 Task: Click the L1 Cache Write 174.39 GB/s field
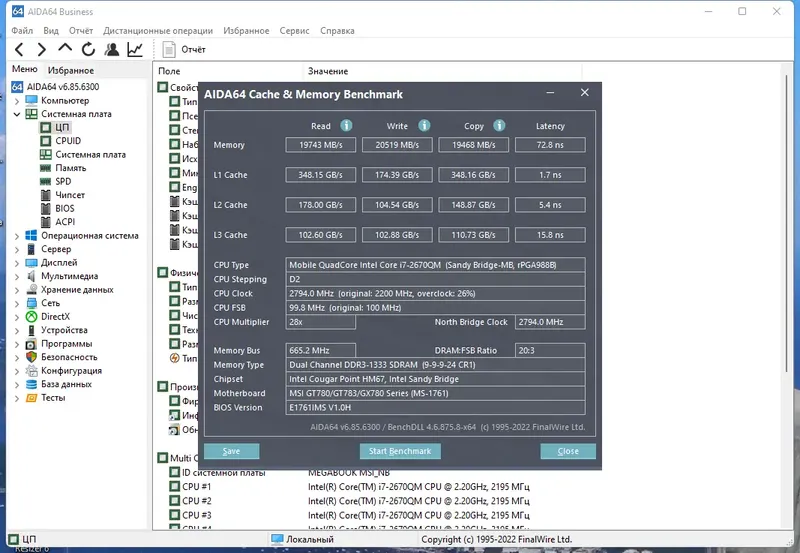point(397,175)
